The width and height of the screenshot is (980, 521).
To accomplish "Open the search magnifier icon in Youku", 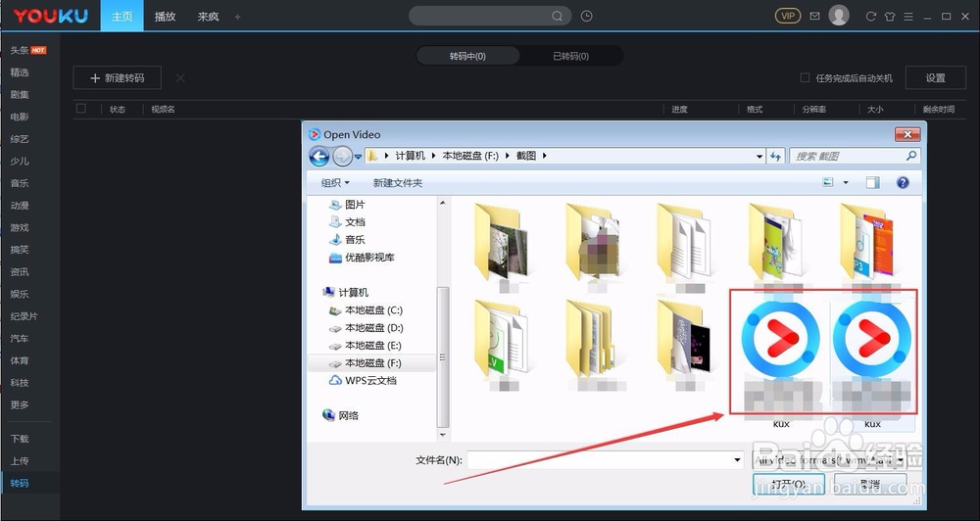I will pos(557,17).
